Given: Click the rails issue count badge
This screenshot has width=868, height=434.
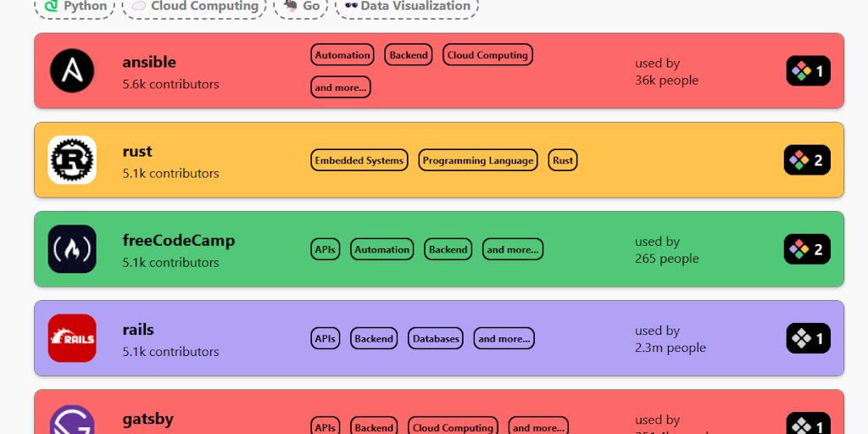Looking at the screenshot, I should [808, 338].
